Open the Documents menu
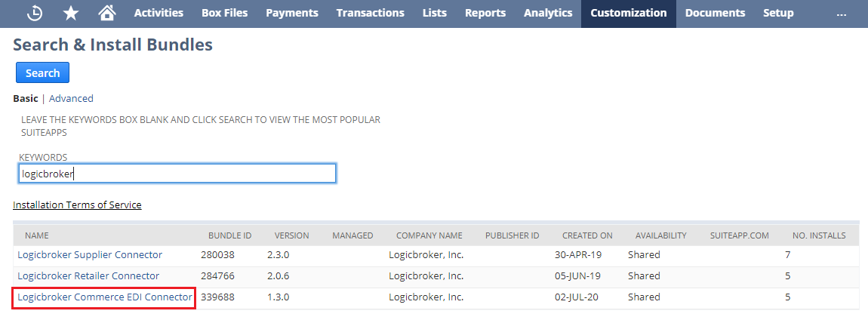The image size is (868, 320). (715, 13)
